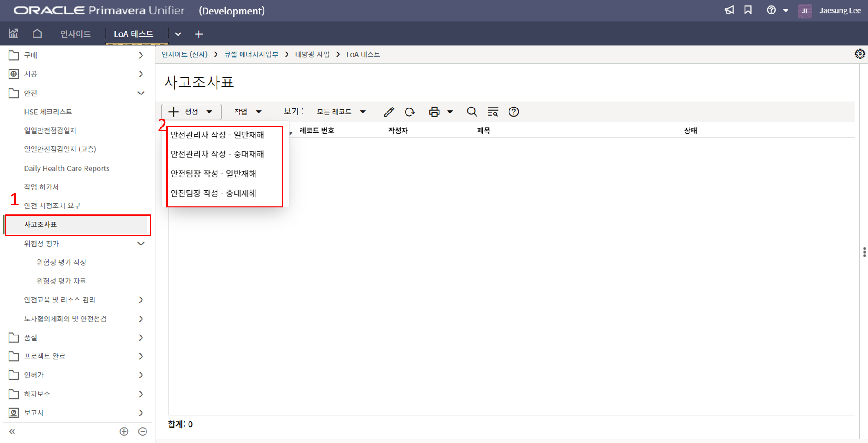Screen dimensions: 868x443
Task: Choose 안전팀장 작성 - 일반재해 from menu
Action: coord(213,174)
